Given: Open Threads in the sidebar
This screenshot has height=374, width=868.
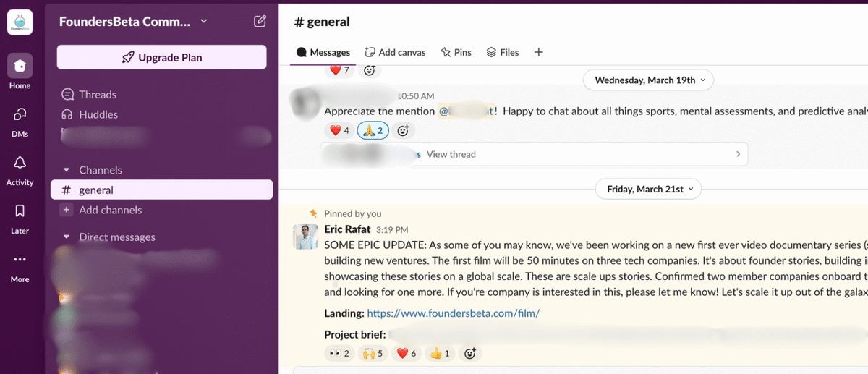Looking at the screenshot, I should pyautogui.click(x=98, y=95).
